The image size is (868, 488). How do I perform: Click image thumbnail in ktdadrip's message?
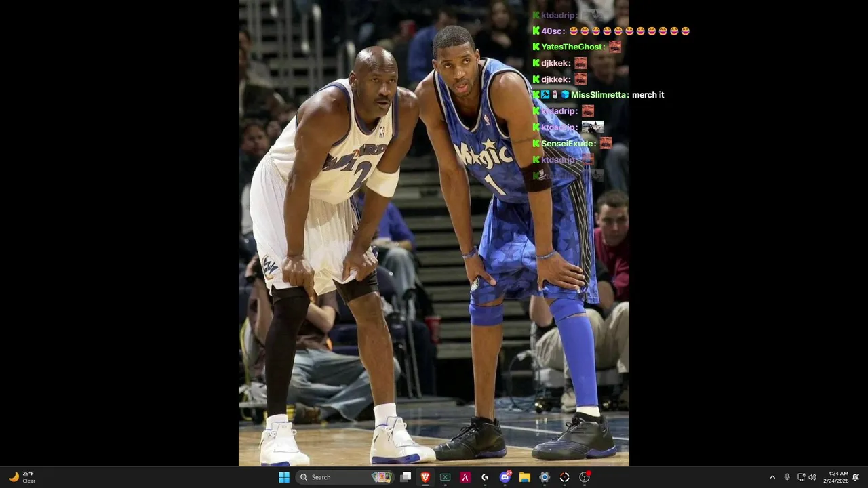click(592, 127)
